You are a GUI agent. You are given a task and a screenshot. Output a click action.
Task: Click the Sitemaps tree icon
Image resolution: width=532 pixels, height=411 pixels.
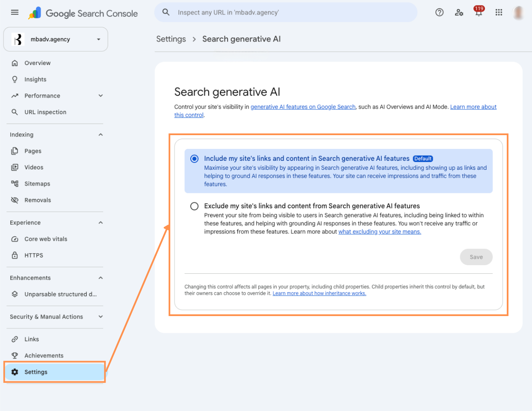pyautogui.click(x=15, y=183)
